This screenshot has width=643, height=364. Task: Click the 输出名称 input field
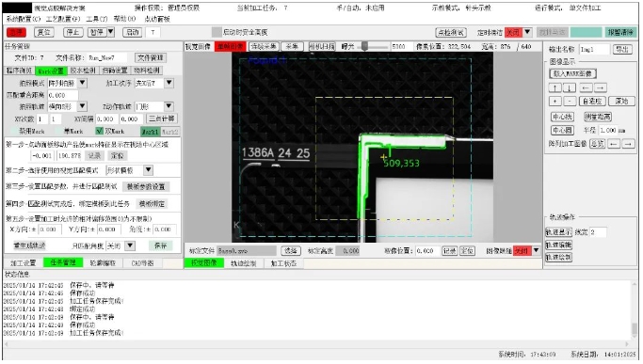[x=594, y=49]
